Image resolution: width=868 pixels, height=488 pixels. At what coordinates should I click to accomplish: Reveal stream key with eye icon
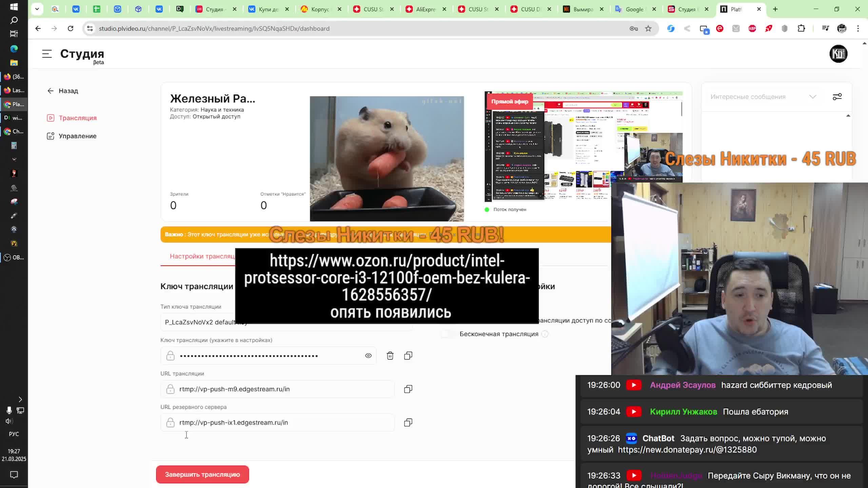(368, 355)
